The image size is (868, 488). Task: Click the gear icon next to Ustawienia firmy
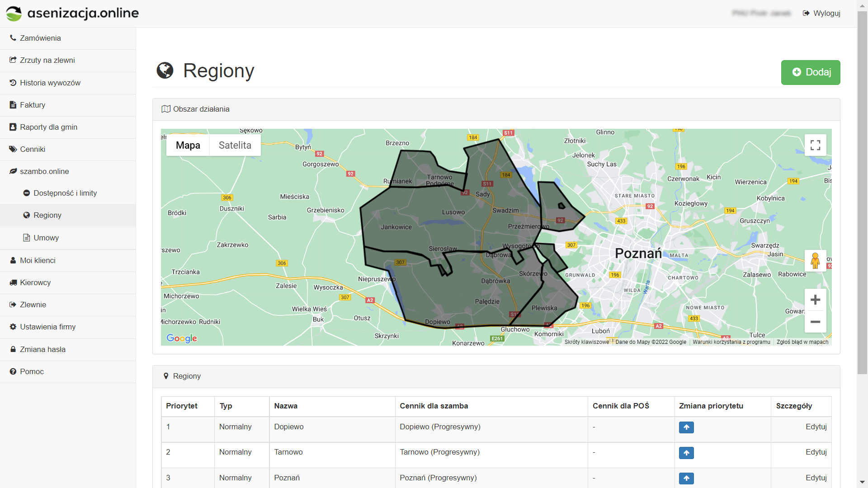point(13,327)
